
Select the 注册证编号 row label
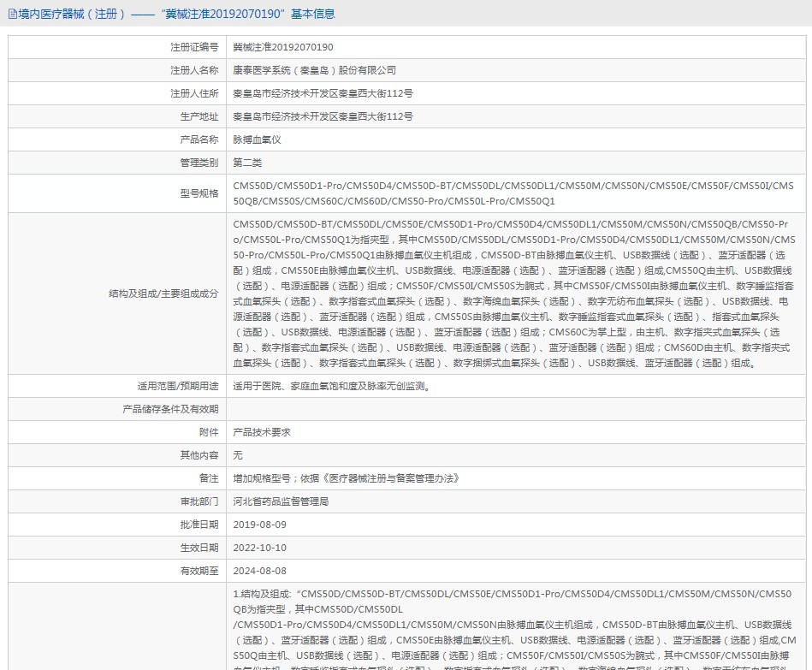pos(195,47)
